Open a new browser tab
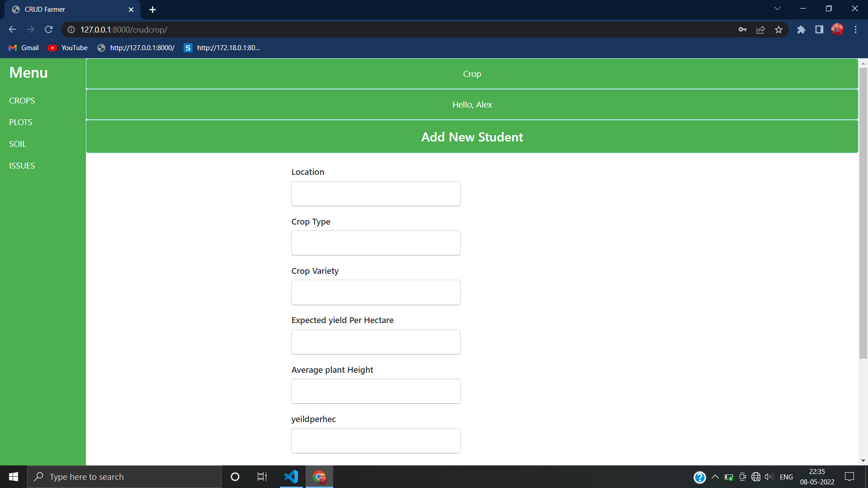This screenshot has height=488, width=868. point(152,9)
